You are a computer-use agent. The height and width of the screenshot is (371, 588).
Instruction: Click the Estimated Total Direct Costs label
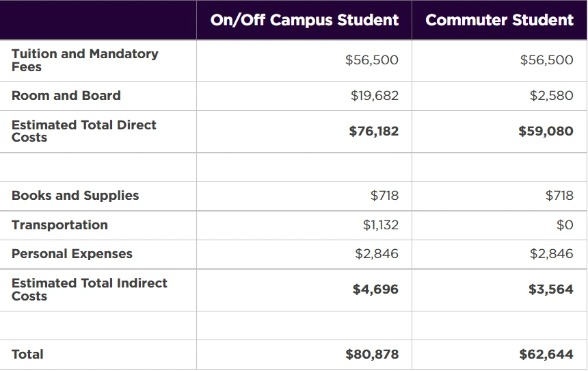tap(84, 131)
